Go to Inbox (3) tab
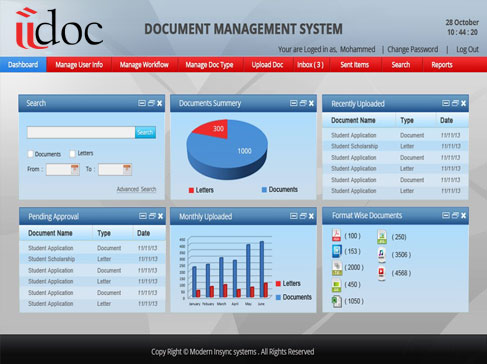 310,65
